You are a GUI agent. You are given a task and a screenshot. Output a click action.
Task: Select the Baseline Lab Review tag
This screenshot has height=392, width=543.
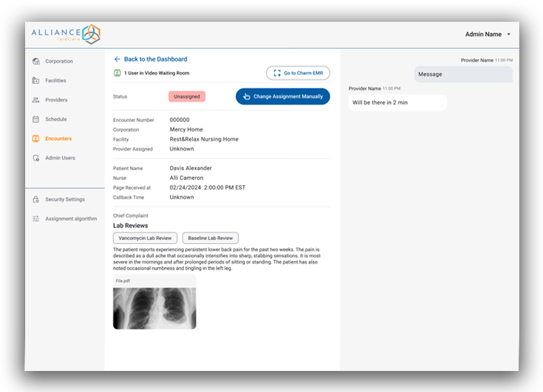[x=210, y=238]
